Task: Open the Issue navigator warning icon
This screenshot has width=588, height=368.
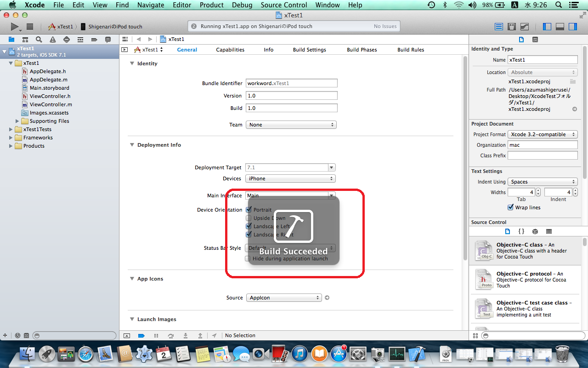Action: tap(53, 40)
